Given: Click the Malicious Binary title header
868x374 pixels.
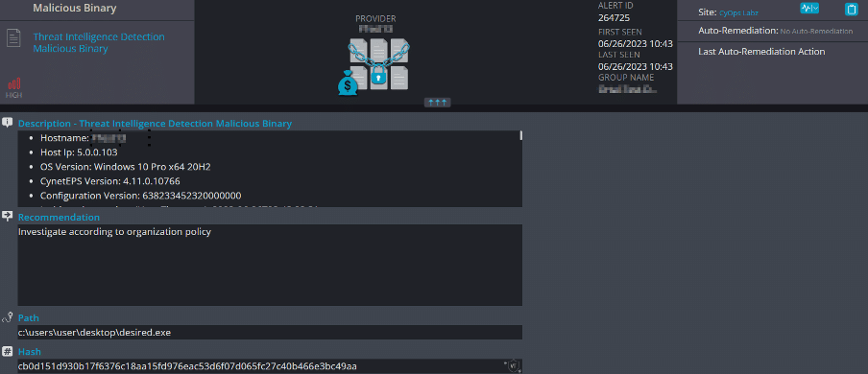Looking at the screenshot, I should [x=75, y=9].
